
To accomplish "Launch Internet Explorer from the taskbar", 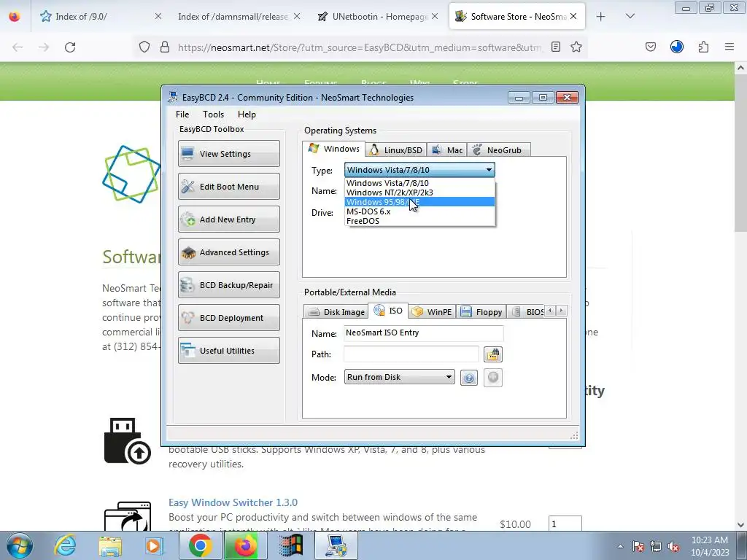I will [65, 545].
